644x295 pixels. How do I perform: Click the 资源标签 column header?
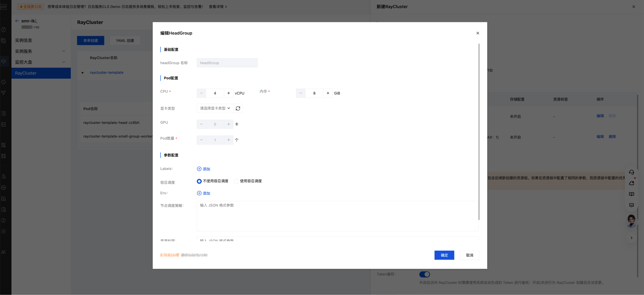560,99
